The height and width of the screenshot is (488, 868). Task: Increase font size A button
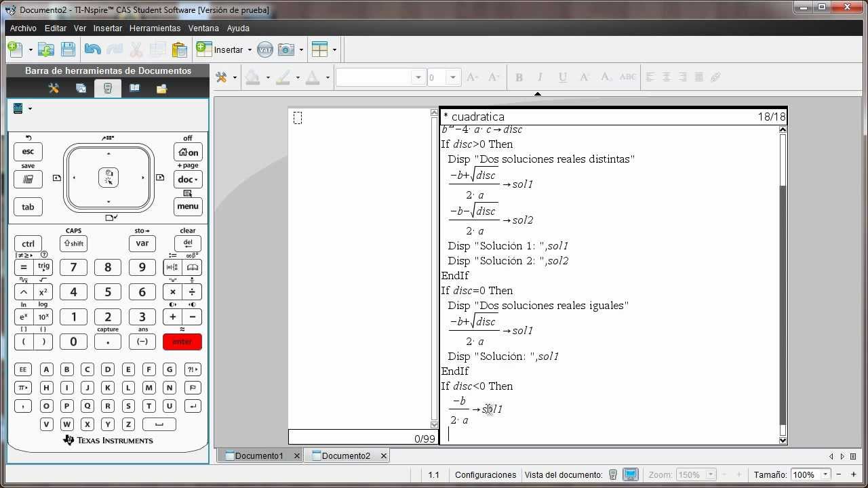coord(473,77)
